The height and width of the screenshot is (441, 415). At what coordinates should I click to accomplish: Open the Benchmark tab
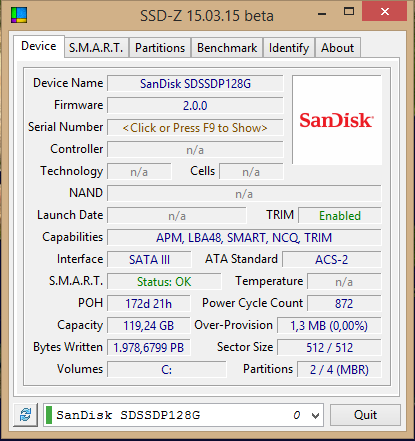pos(227,48)
